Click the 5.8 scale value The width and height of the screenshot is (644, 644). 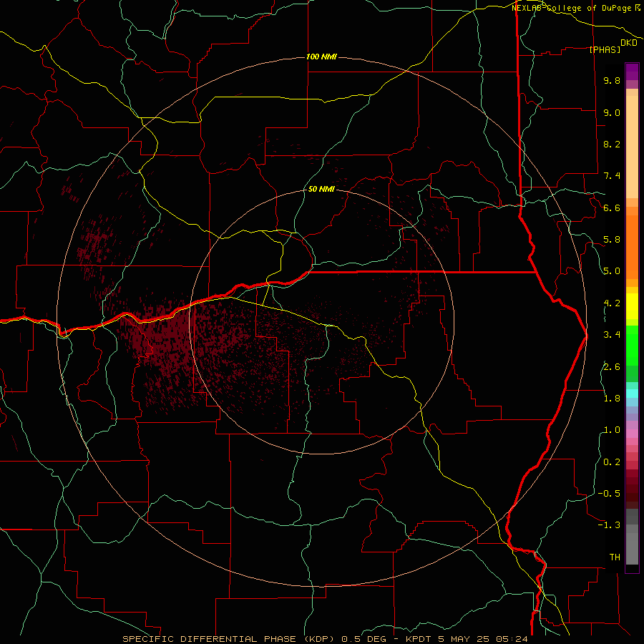click(x=612, y=240)
